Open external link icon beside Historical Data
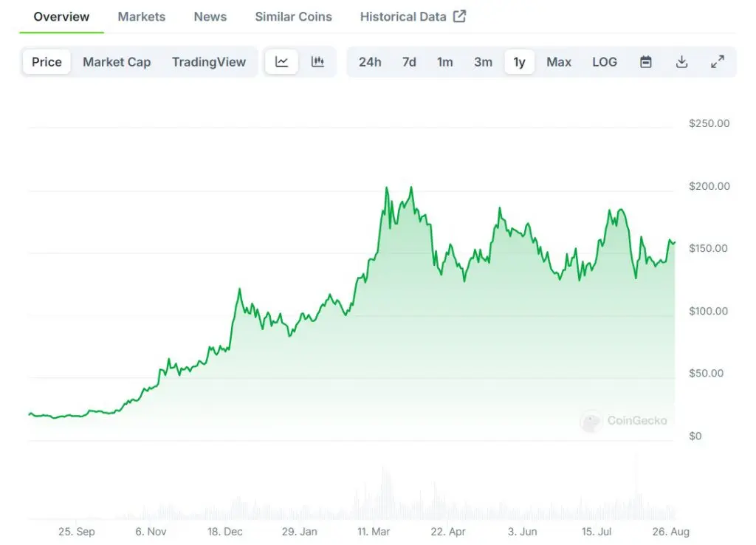 click(459, 16)
